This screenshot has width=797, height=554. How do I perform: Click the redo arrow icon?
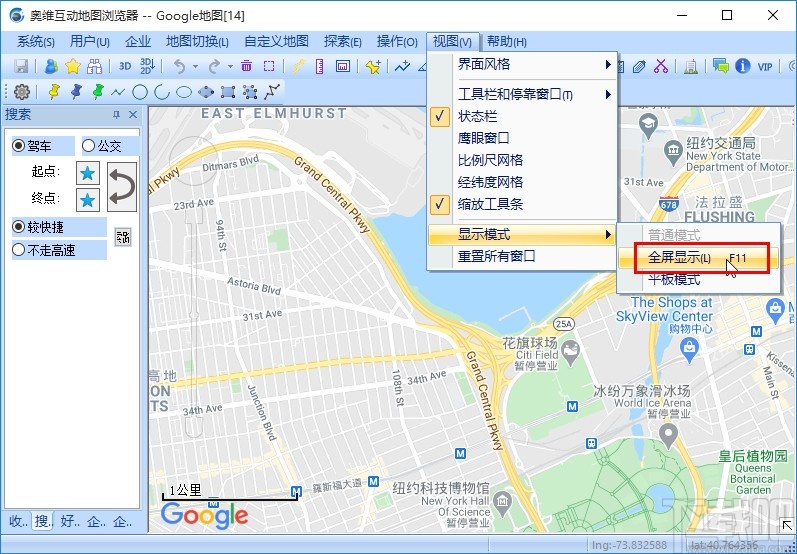click(x=214, y=66)
